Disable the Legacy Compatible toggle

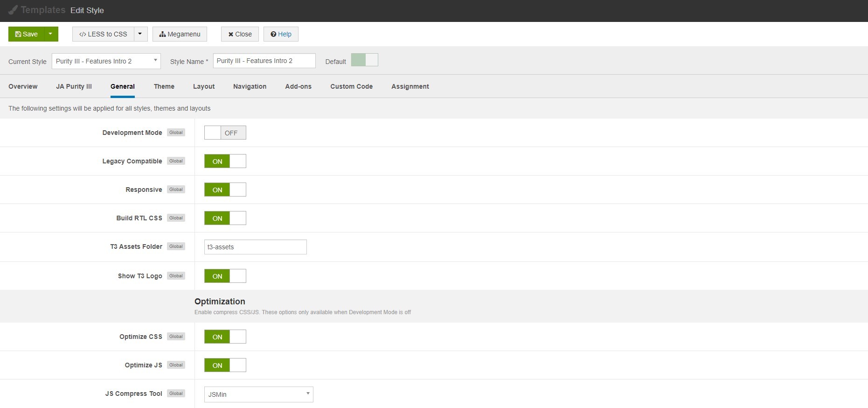click(x=225, y=161)
